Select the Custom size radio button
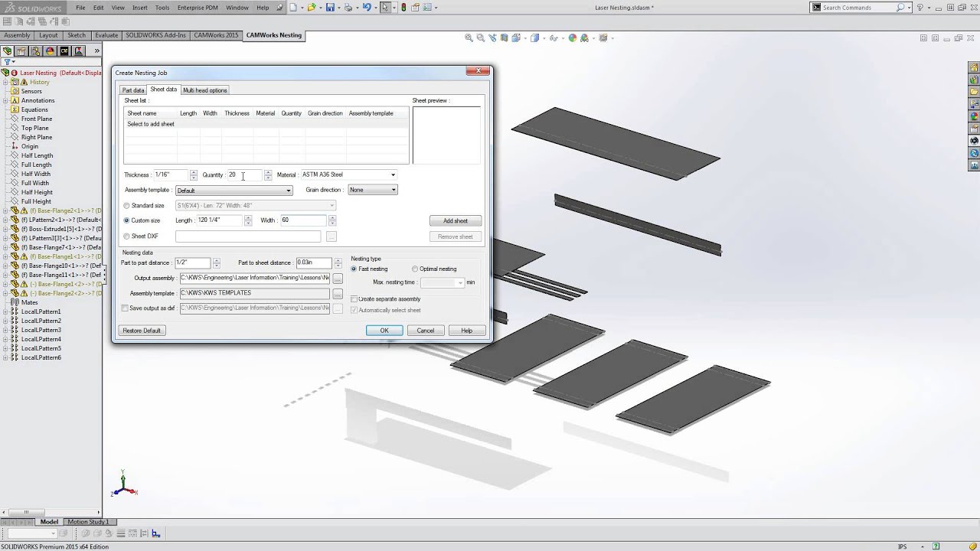980x551 pixels. [127, 220]
